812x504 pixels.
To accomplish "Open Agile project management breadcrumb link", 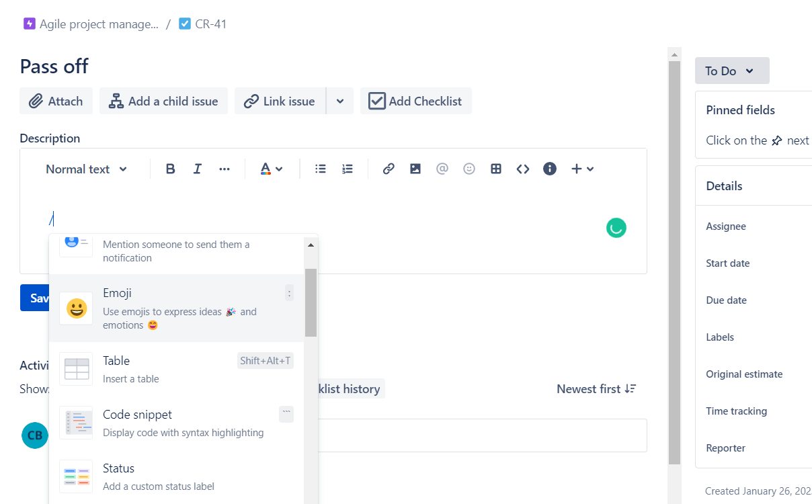I will point(99,24).
